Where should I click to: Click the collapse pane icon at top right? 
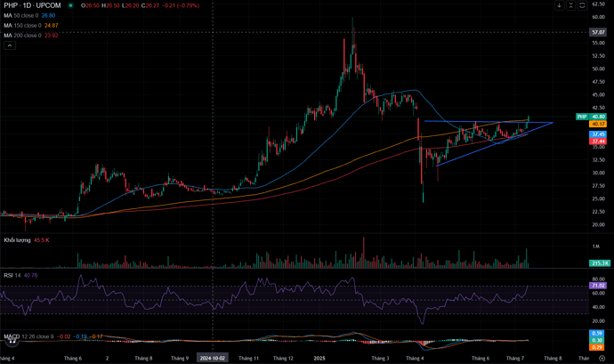pos(571,5)
